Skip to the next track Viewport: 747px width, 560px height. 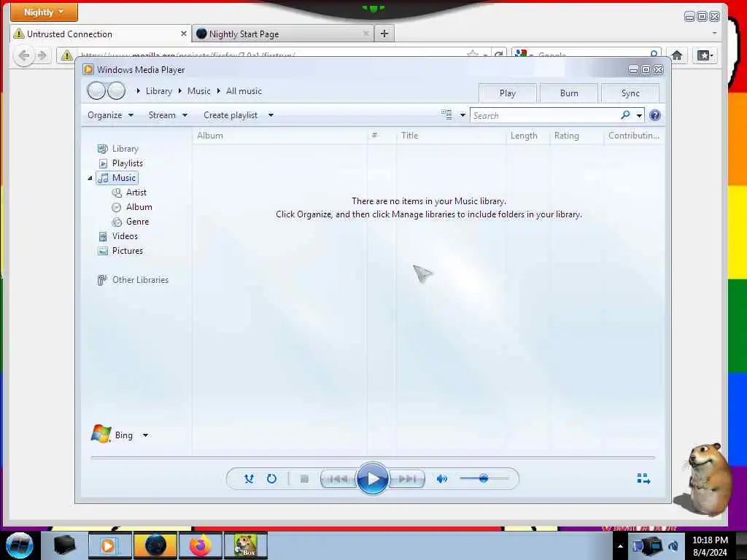tap(407, 478)
